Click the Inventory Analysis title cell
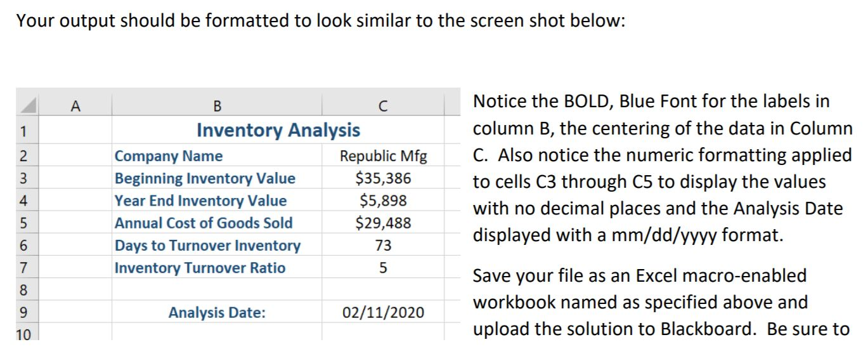Screen dimensions: 868x356 click(278, 131)
